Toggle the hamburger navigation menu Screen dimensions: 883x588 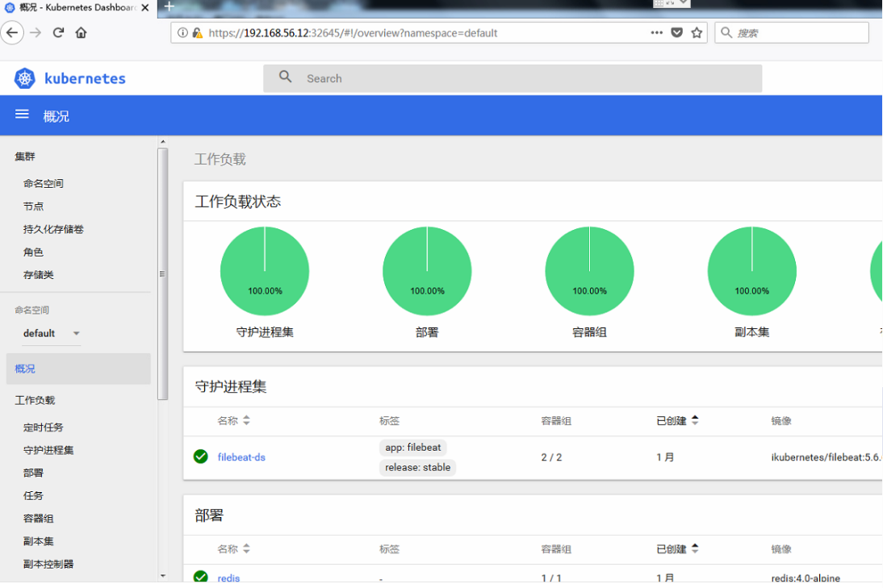tap(22, 115)
